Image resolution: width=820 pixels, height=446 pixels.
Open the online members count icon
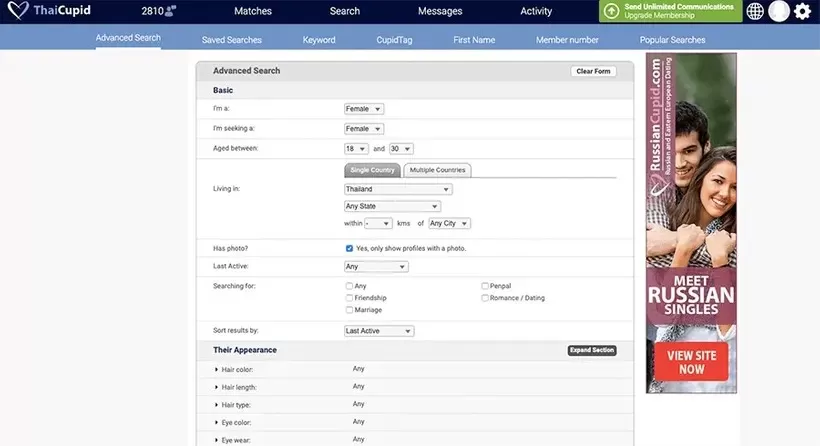tap(170, 11)
